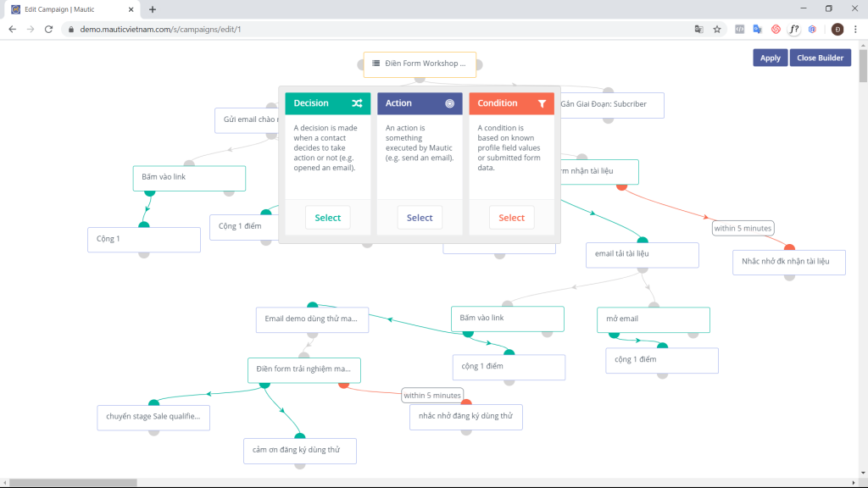Screen dimensions: 868x488
Task: Choose Select under the Condition card
Action: (x=511, y=218)
